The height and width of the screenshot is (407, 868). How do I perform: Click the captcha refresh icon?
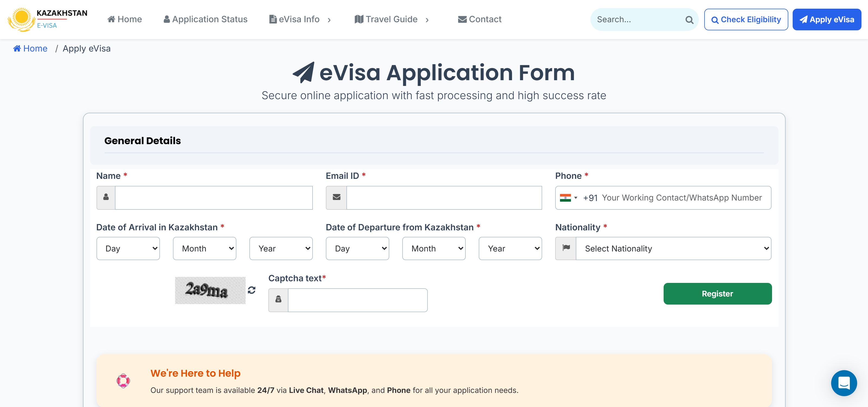click(x=251, y=290)
